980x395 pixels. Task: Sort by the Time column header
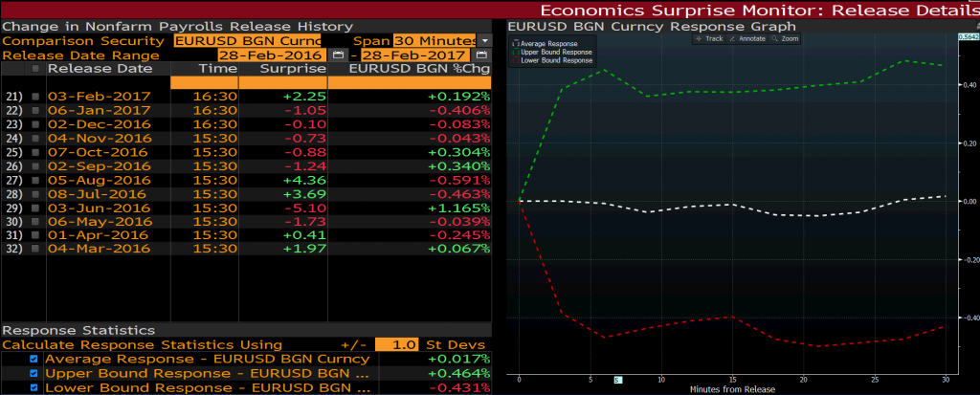218,68
